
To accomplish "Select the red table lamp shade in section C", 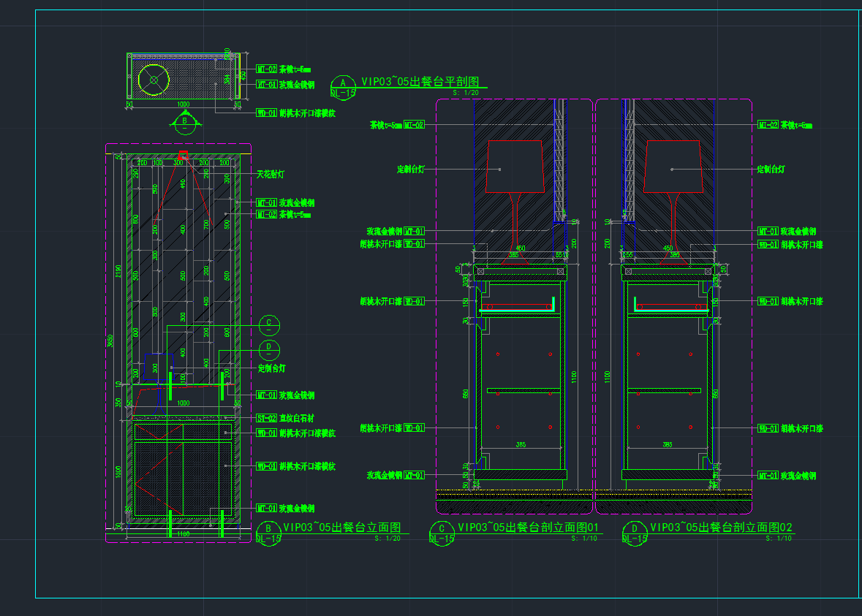I will pyautogui.click(x=515, y=167).
